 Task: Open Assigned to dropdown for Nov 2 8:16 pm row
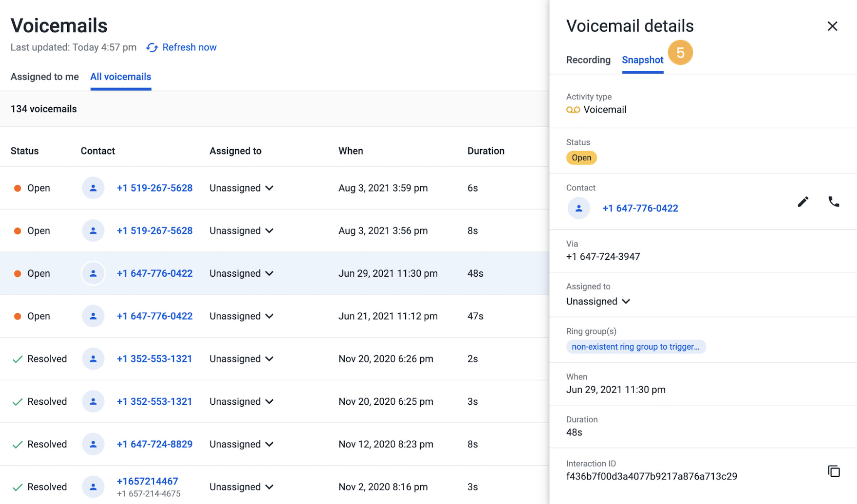(242, 487)
